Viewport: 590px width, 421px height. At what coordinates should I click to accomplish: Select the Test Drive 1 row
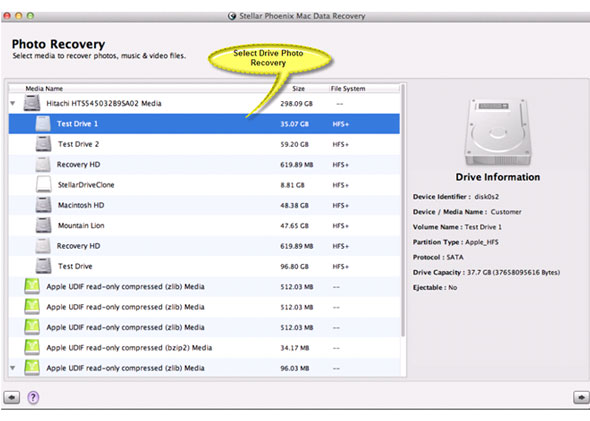point(204,123)
